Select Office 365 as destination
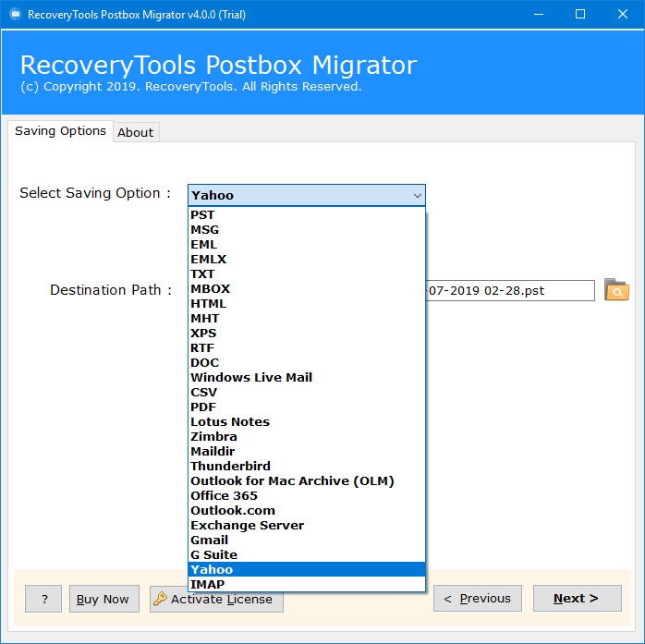Image resolution: width=645 pixels, height=644 pixels. [307, 496]
